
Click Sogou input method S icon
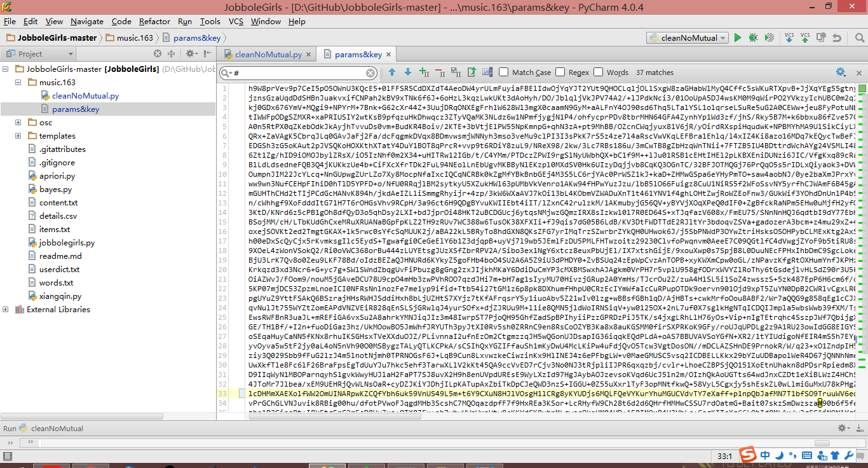pyautogui.click(x=749, y=455)
